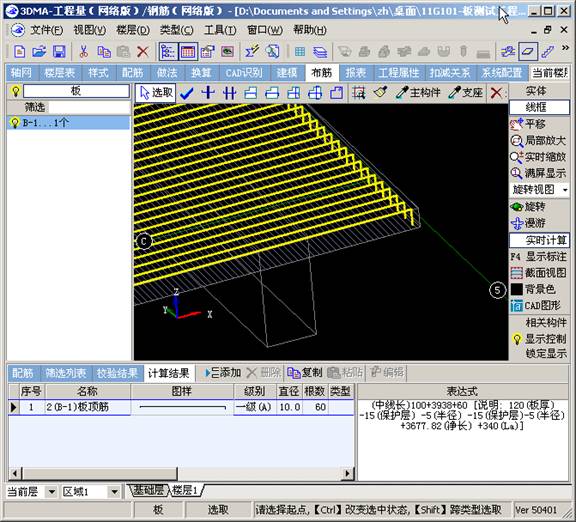Toggle the 实体 display mode
Image resolution: width=576 pixels, height=522 pixels.
click(x=536, y=91)
